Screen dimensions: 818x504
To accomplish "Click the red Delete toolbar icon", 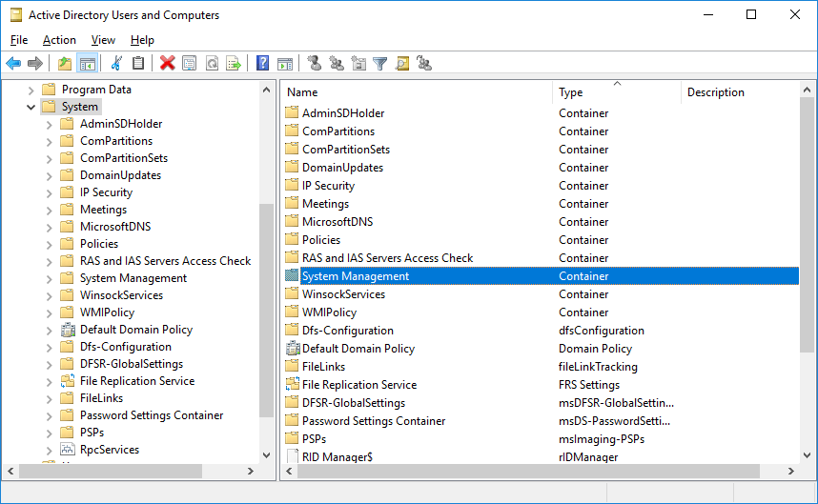I will 168,64.
